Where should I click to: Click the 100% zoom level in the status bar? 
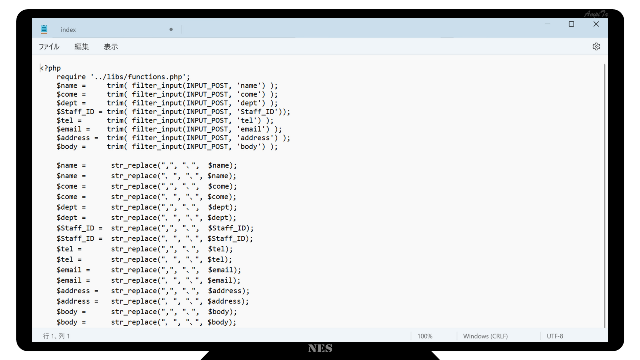[425, 336]
